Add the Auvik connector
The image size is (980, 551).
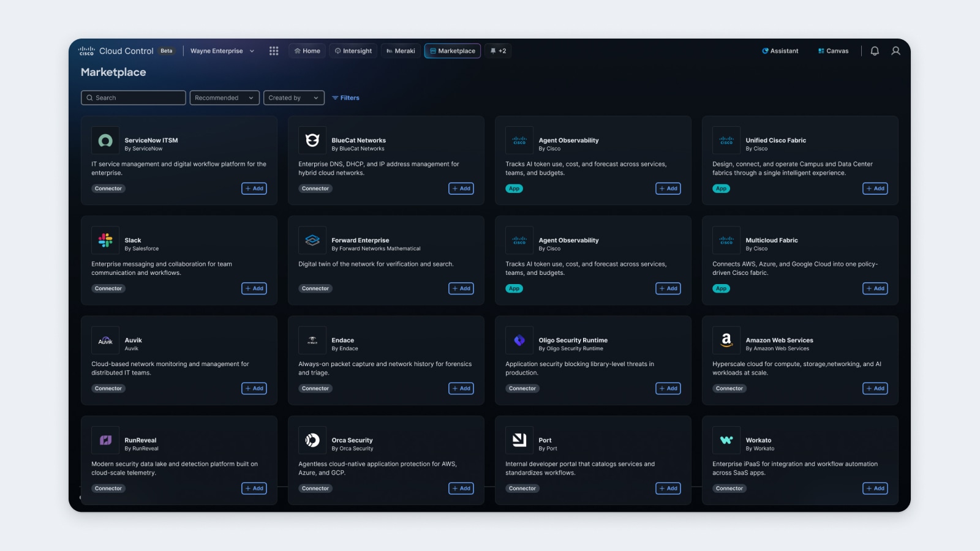click(254, 388)
